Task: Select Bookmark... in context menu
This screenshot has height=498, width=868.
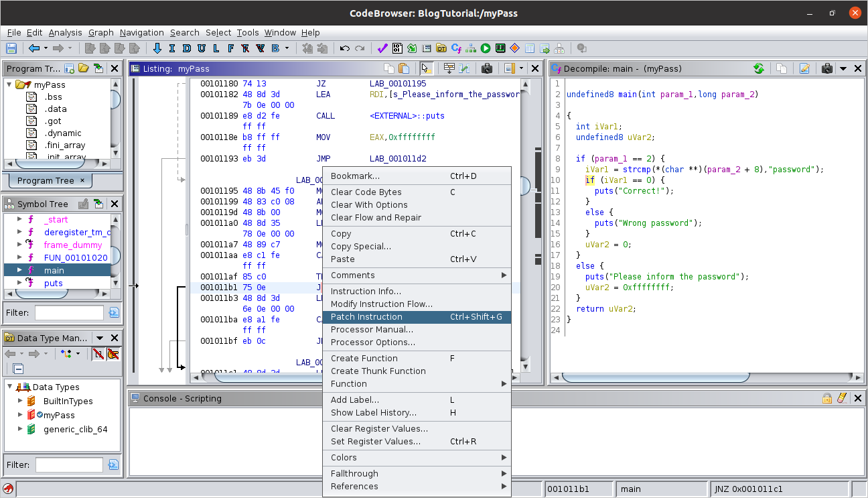Action: click(x=417, y=176)
